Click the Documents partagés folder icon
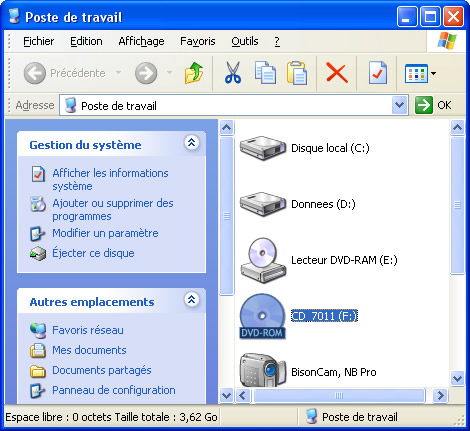 [38, 371]
